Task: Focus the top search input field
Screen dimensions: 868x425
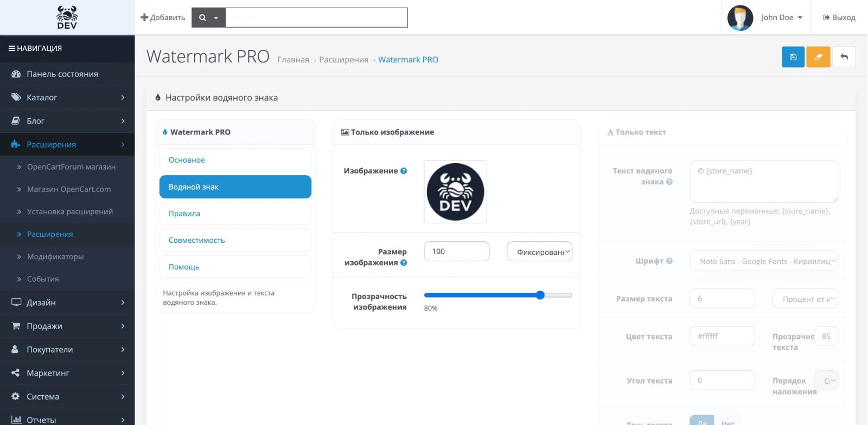Action: coord(316,17)
